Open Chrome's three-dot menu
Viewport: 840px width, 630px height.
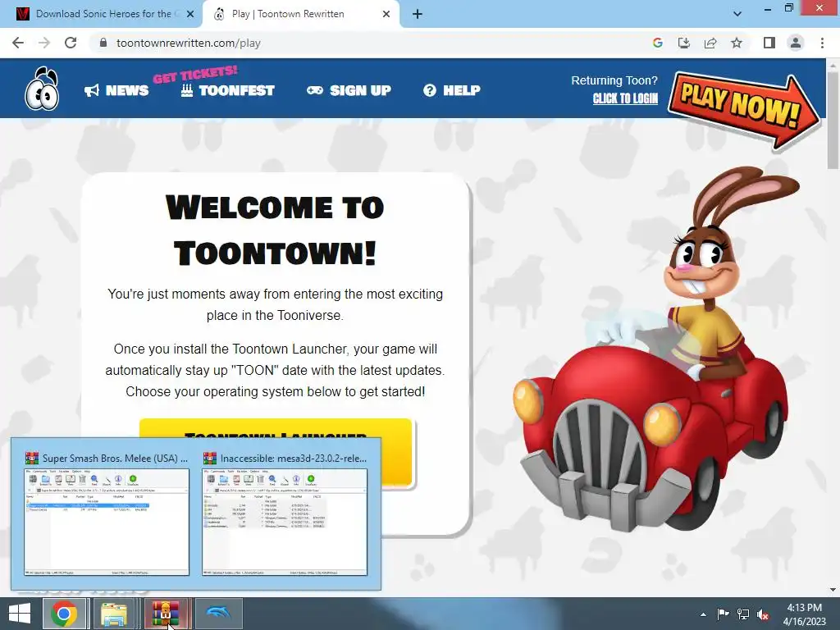point(822,43)
